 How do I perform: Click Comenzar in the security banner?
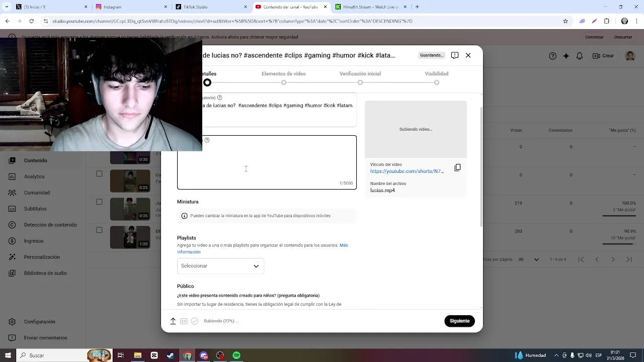coord(594,37)
